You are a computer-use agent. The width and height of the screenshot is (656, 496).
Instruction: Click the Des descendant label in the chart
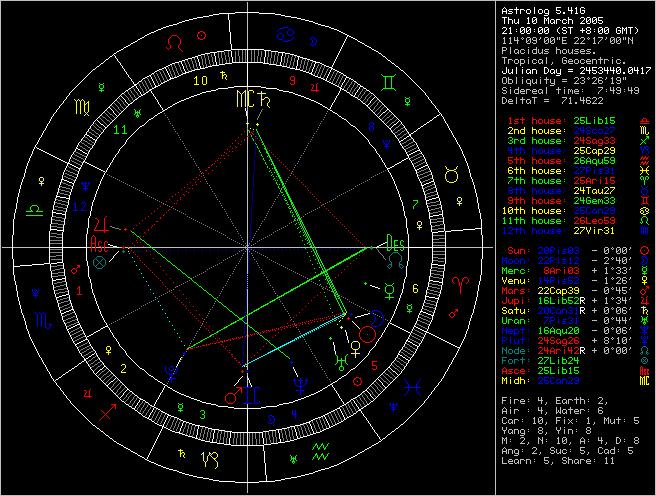point(394,243)
